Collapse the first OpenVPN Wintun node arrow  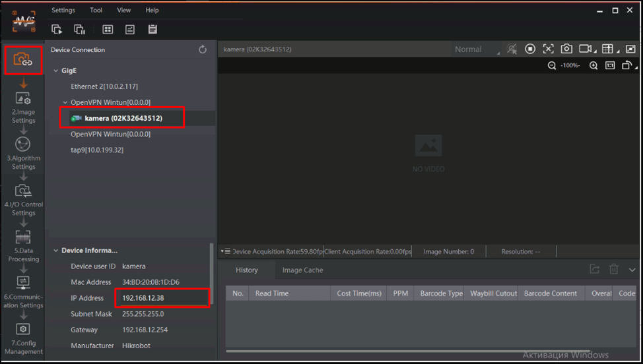click(x=65, y=102)
